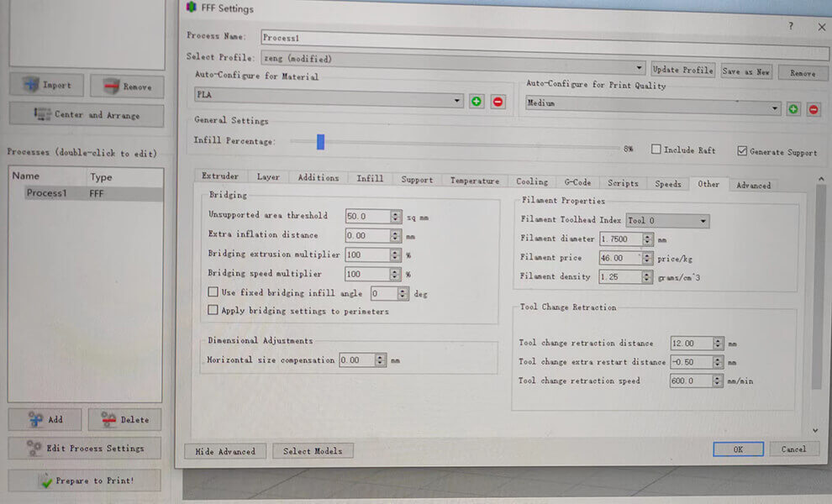Click Prepare to Print button
832x504 pixels.
click(84, 481)
